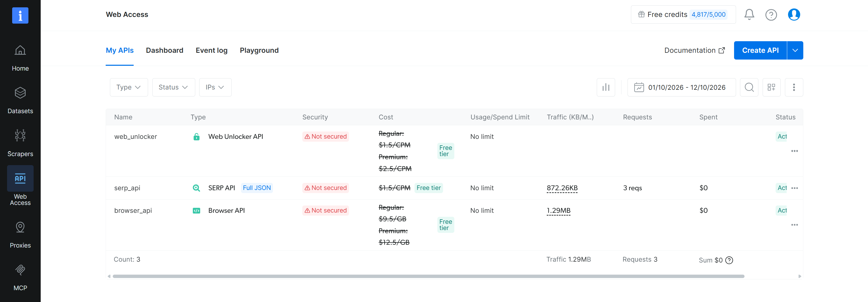Open the Documentation link
The image size is (868, 302).
coord(695,51)
